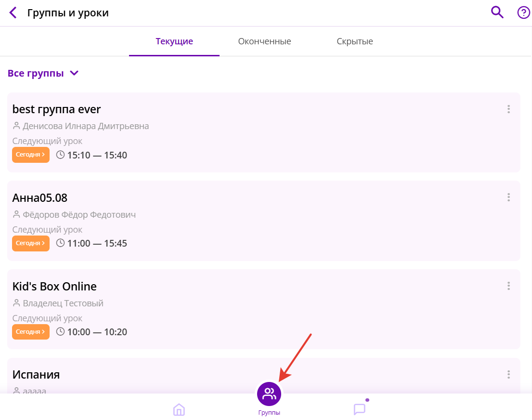
Task: Click Сегодня badge for best группа ever
Action: 30,155
